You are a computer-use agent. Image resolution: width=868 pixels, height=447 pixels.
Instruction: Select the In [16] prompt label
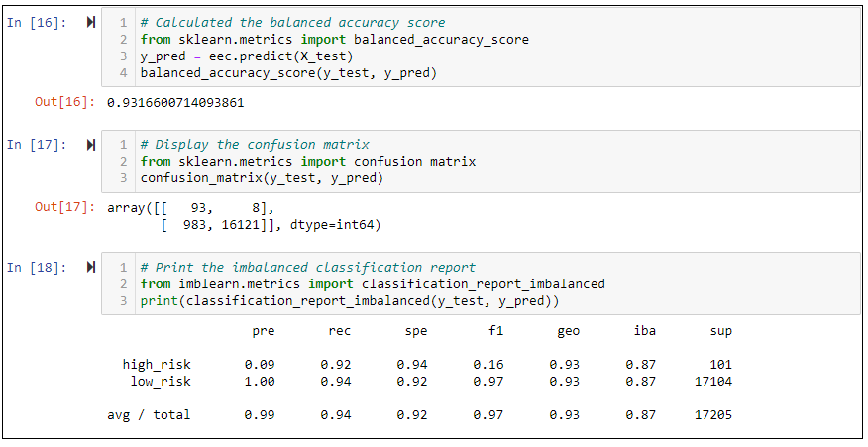tap(37, 23)
